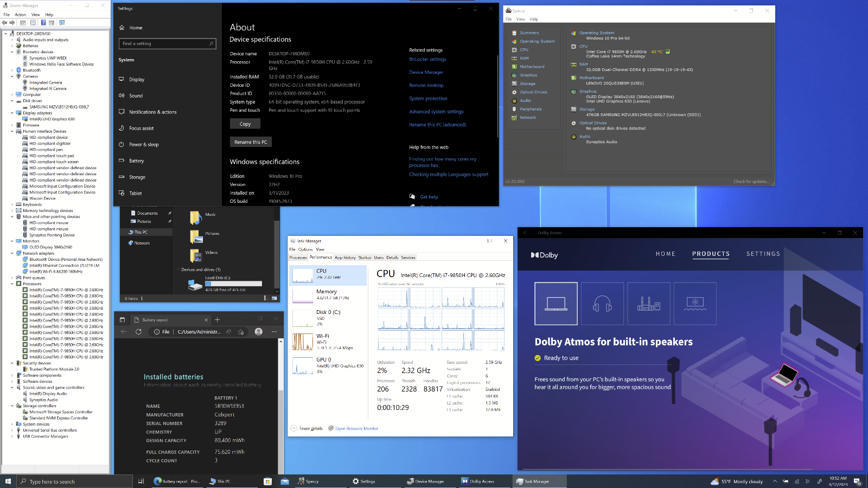Screen dimensions: 868x488
Task: Open Network section in Speccy sidebar
Action: (x=528, y=118)
